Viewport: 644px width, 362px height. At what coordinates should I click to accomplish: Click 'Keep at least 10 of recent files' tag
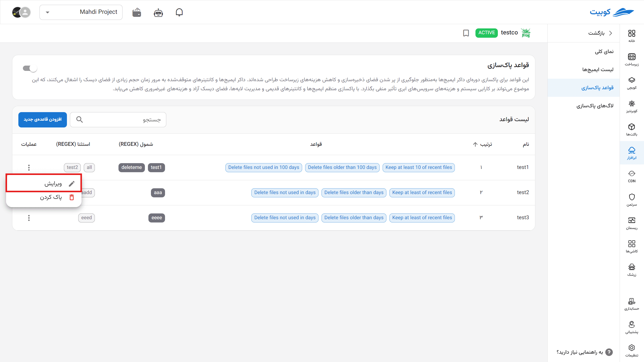tap(419, 167)
